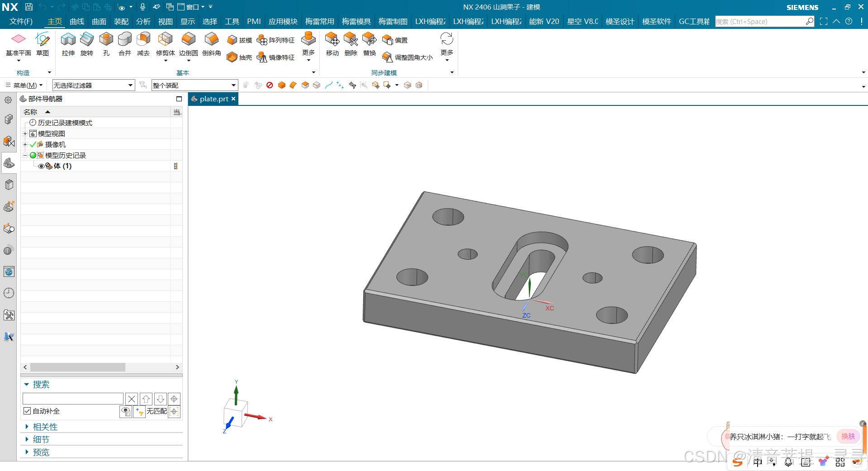The height and width of the screenshot is (471, 868).
Task: Open the 镜像特征 mirror feature tool
Action: coord(275,57)
